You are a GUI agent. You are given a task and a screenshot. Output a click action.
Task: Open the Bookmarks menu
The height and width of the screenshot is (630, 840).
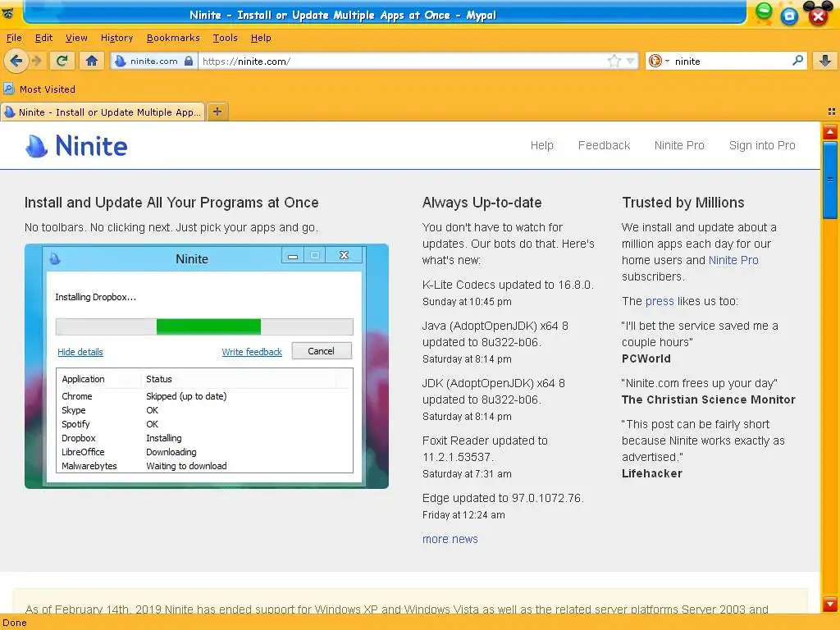[173, 38]
